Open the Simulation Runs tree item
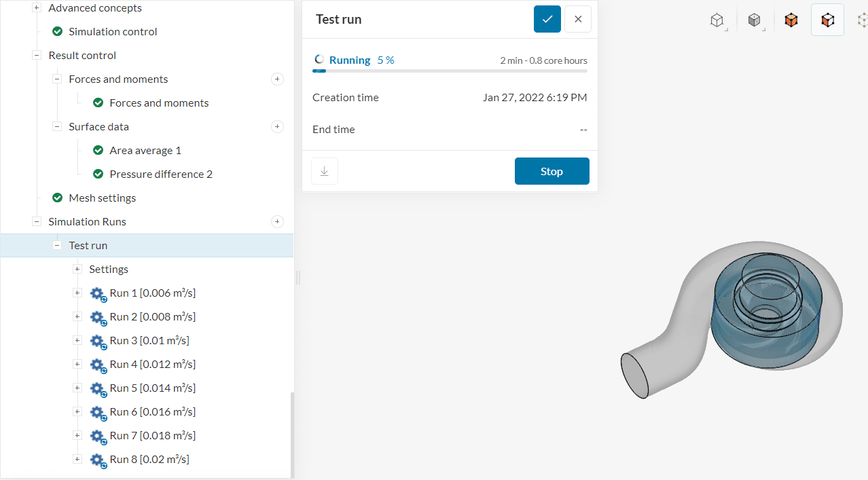Viewport: 868px width, 480px height. click(x=87, y=221)
